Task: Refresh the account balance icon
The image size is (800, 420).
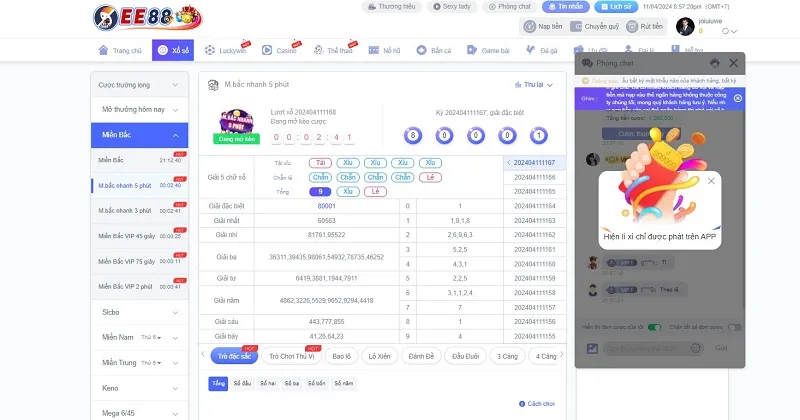Action: [725, 31]
